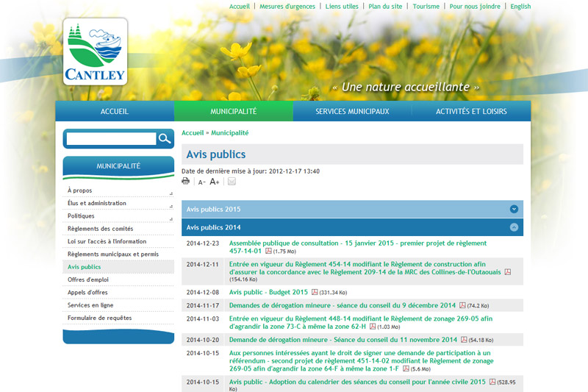Click the MUNICIPALITÉ sidebar header
Screen dimensions: 588x392
click(x=118, y=165)
